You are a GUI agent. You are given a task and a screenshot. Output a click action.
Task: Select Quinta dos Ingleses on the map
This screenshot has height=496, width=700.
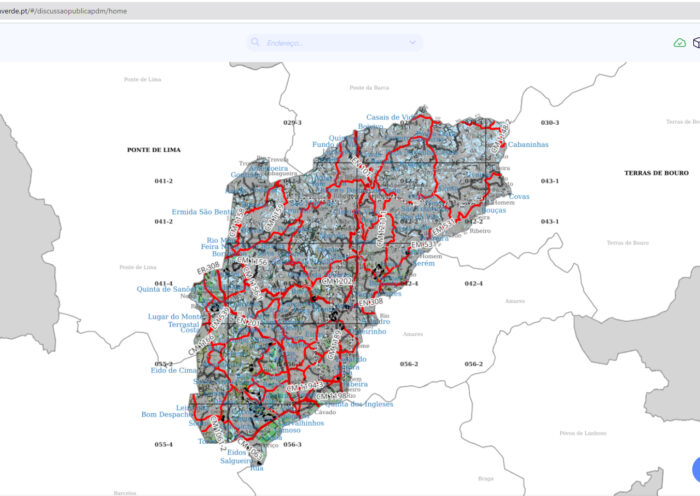click(x=359, y=404)
